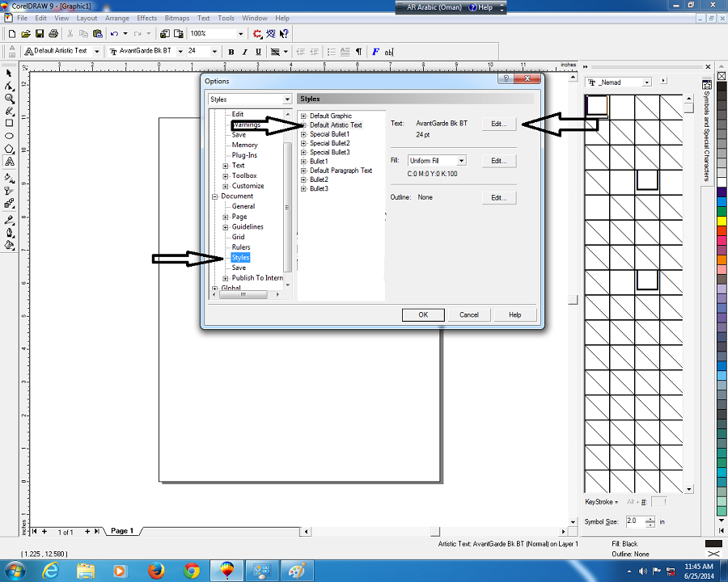Select the Ellipse tool in toolbox
Viewport: 728px width, 582px height.
click(9, 136)
